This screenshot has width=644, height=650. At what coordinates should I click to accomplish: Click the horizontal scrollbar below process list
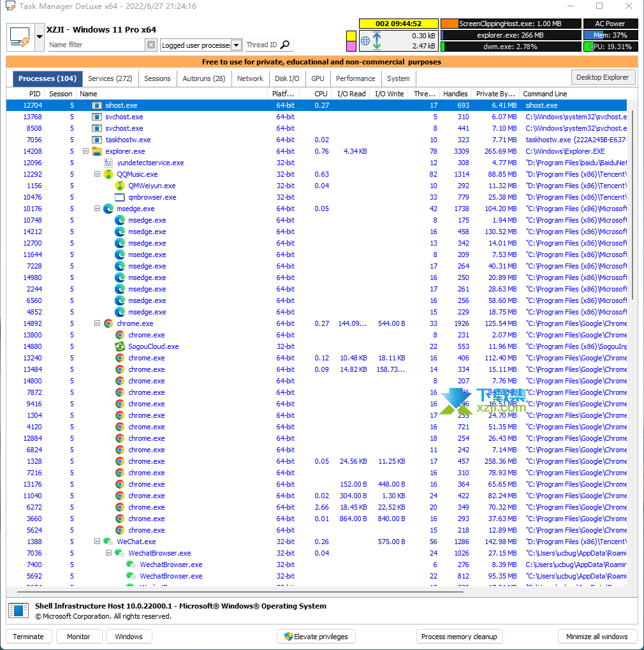coord(240,591)
